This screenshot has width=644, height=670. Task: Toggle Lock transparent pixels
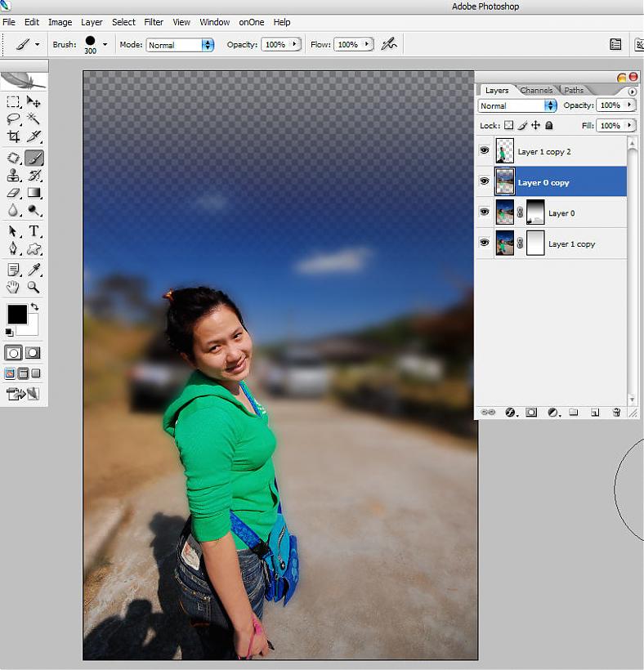(508, 125)
